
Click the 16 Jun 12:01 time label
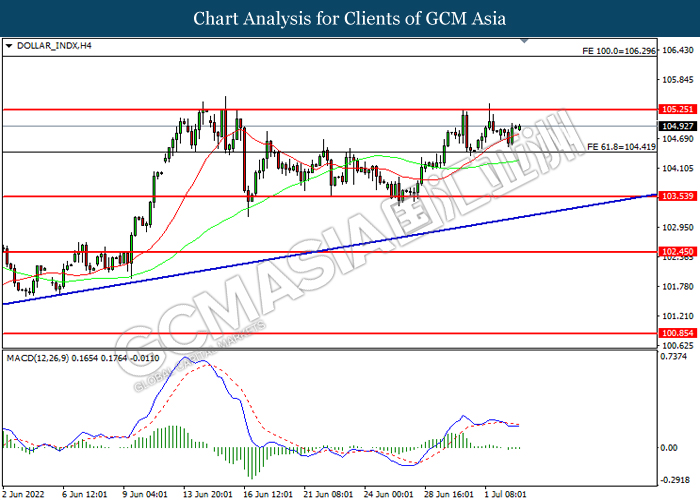tap(267, 494)
